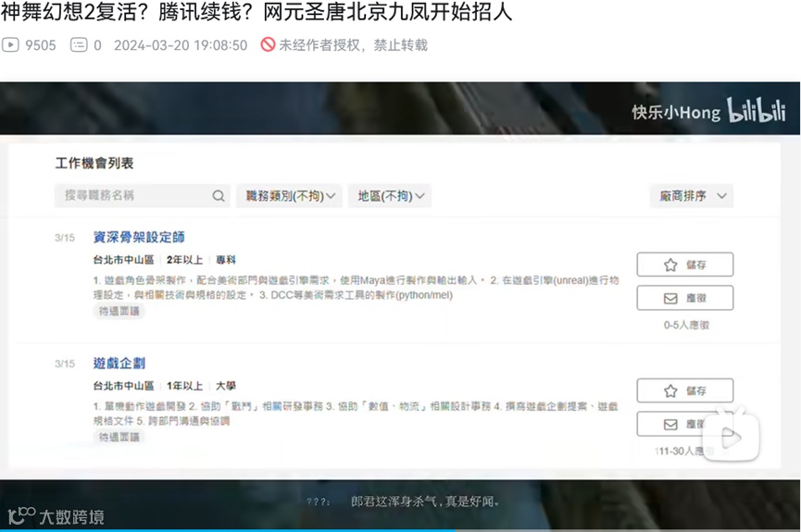801x532 pixels.
Task: Click the publish date 2024-03-20 19:08:50
Action: click(x=181, y=45)
